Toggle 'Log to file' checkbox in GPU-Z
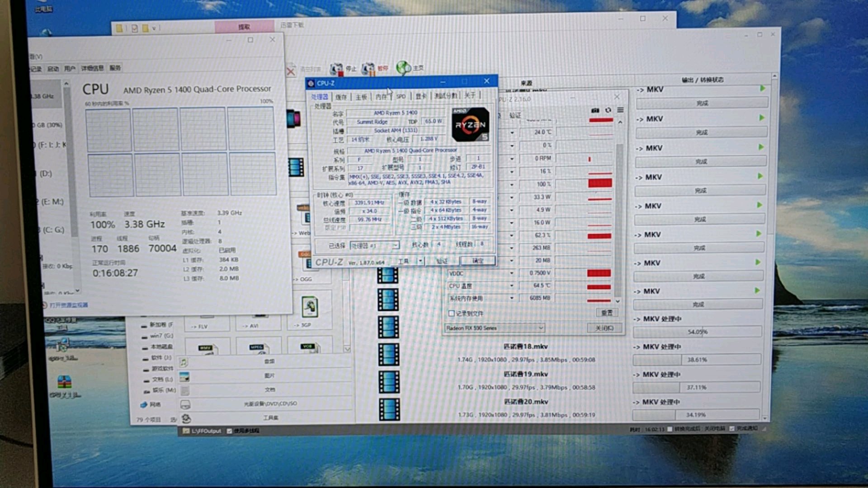This screenshot has width=868, height=488. [x=451, y=314]
